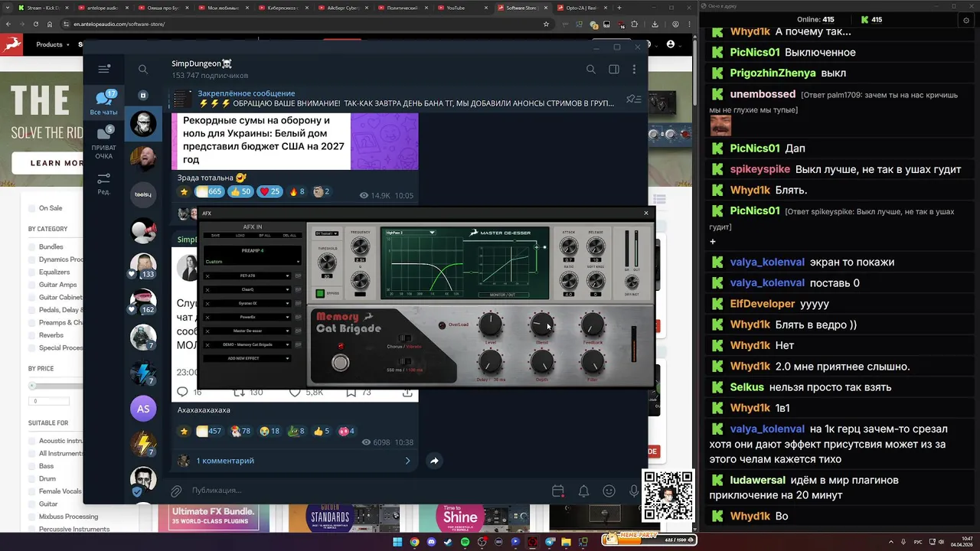This screenshot has height=551, width=980.
Task: Open the ADD NEW EFFECT dropdown
Action: [x=247, y=358]
